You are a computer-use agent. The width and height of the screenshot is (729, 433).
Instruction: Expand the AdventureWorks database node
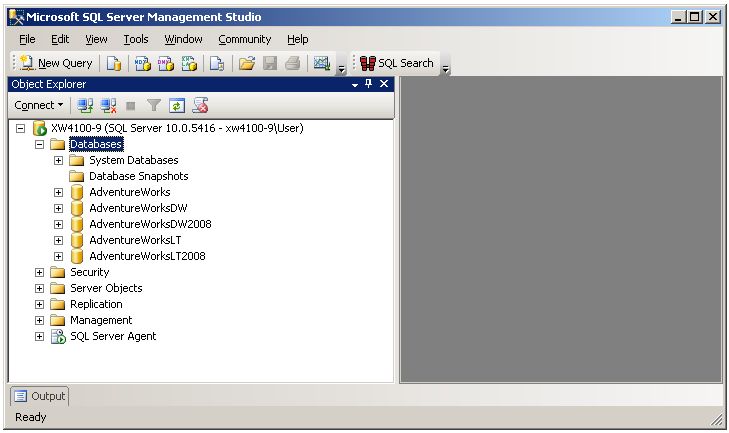(x=58, y=193)
